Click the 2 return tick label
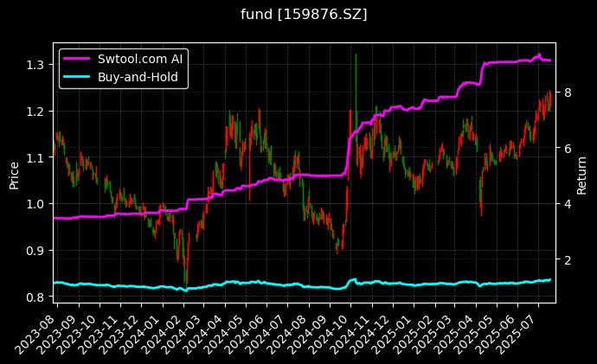Viewport: 597px width, 364px height. (568, 259)
